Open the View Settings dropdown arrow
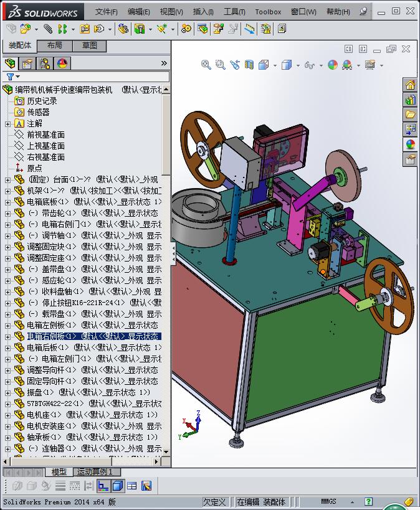 point(381,65)
